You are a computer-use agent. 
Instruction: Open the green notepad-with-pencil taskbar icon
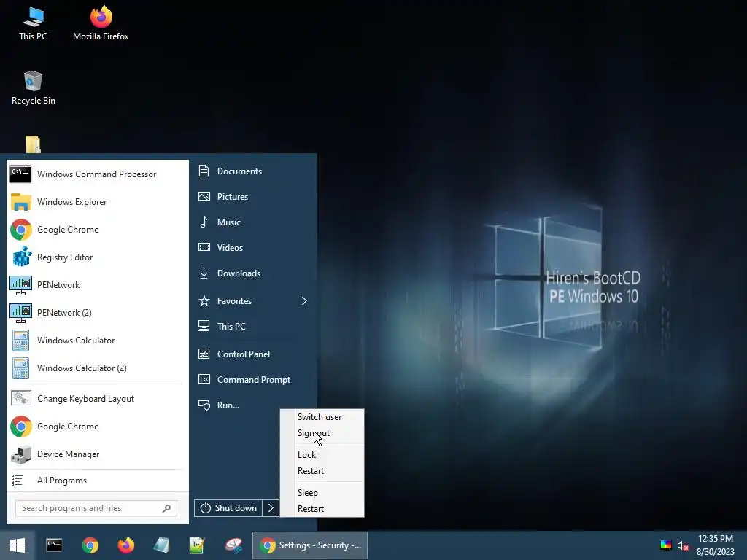pyautogui.click(x=197, y=545)
